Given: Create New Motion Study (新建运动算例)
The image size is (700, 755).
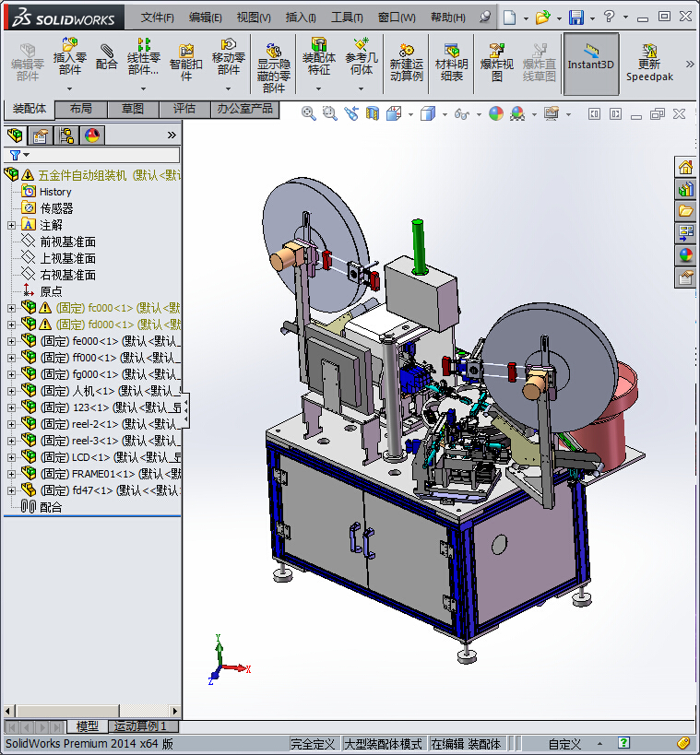Looking at the screenshot, I should [x=406, y=62].
